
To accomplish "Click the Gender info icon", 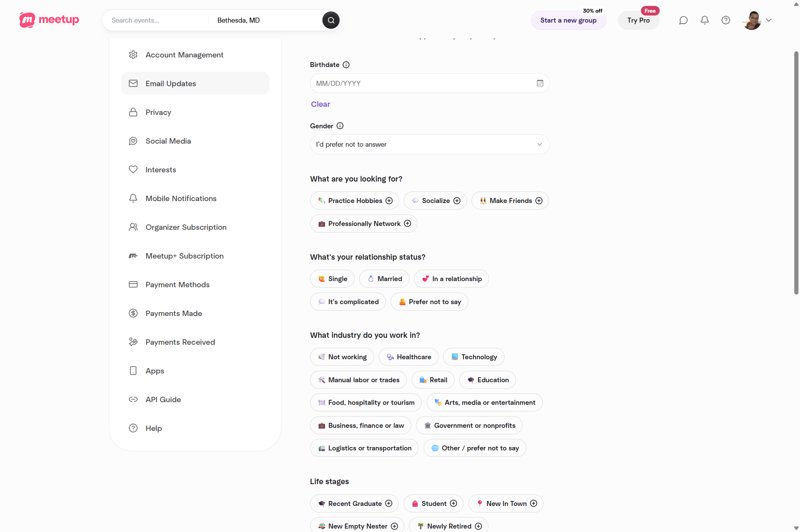I will pyautogui.click(x=340, y=126).
